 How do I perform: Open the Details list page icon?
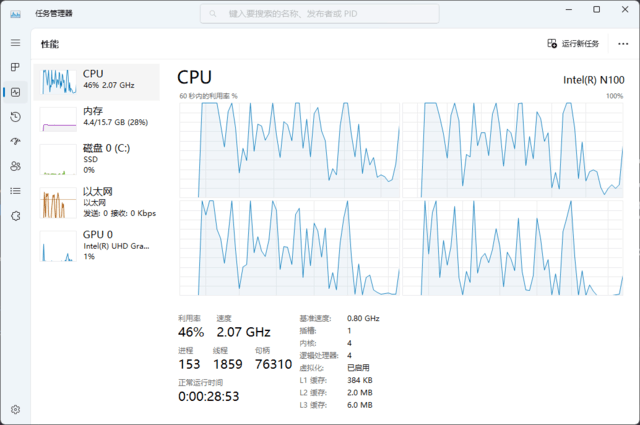tap(15, 190)
